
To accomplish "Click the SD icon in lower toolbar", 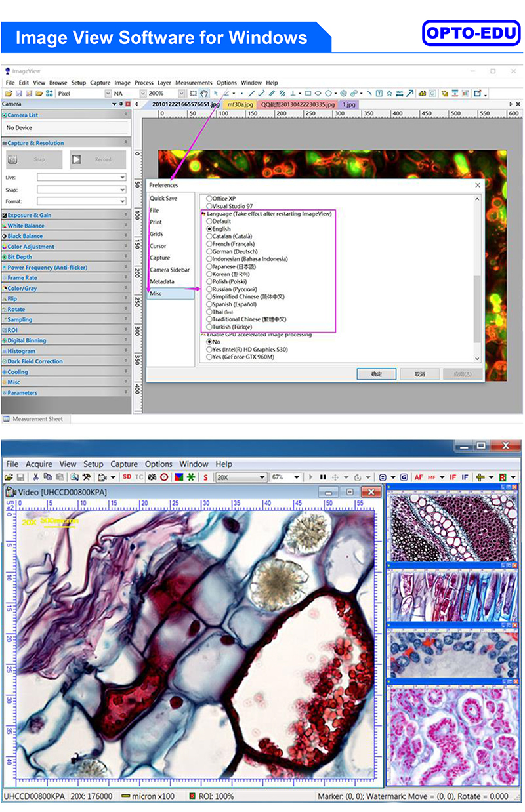I will 127,477.
